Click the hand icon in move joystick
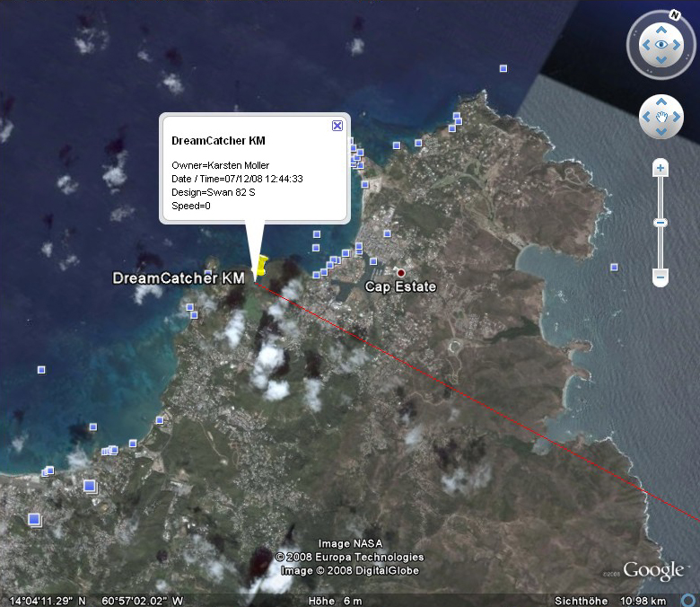The height and width of the screenshot is (607, 700). [x=661, y=117]
